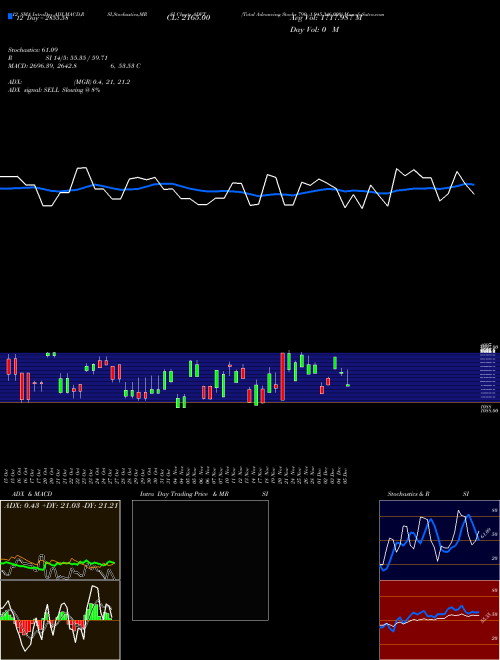Click the 'Stochastics & R' panel heading
Image resolution: width=500 pixels, height=660 pixels.
(x=408, y=494)
